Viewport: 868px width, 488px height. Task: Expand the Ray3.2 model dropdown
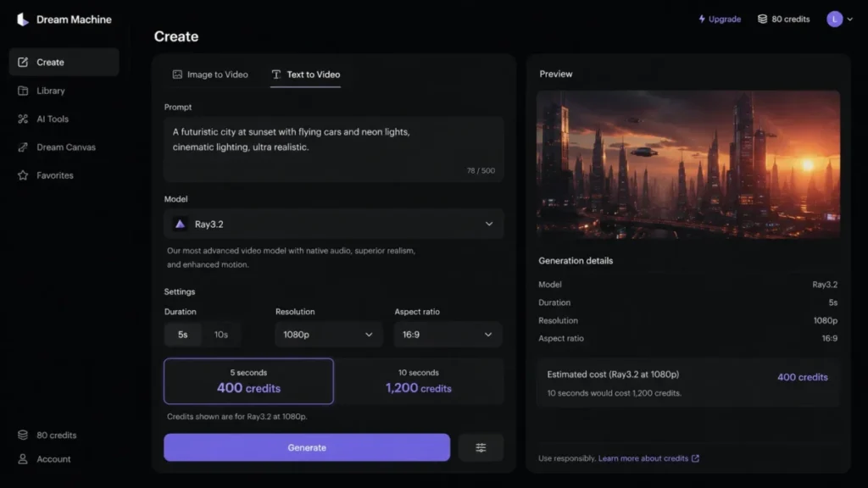(334, 224)
